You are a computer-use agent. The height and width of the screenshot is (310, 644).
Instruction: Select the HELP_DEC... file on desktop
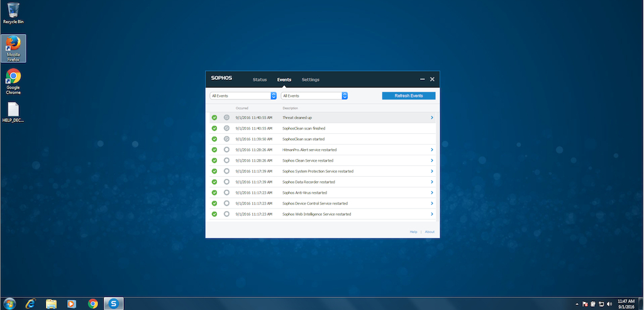click(13, 113)
